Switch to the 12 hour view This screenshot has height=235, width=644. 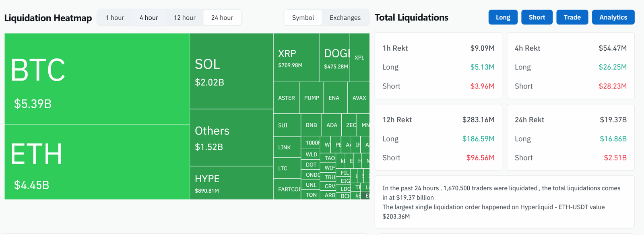coord(184,17)
